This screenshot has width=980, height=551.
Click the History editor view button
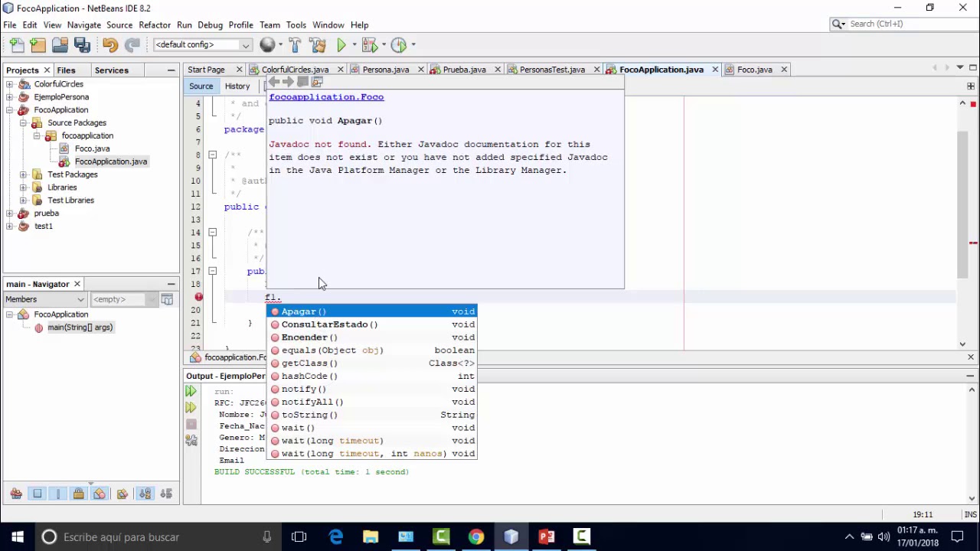[237, 86]
